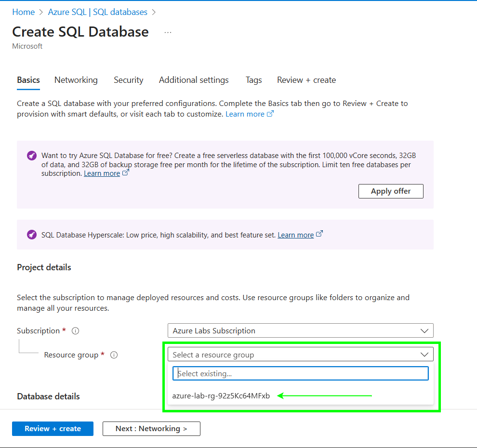This screenshot has width=477, height=448.
Task: Open the Security tab
Action: [129, 80]
